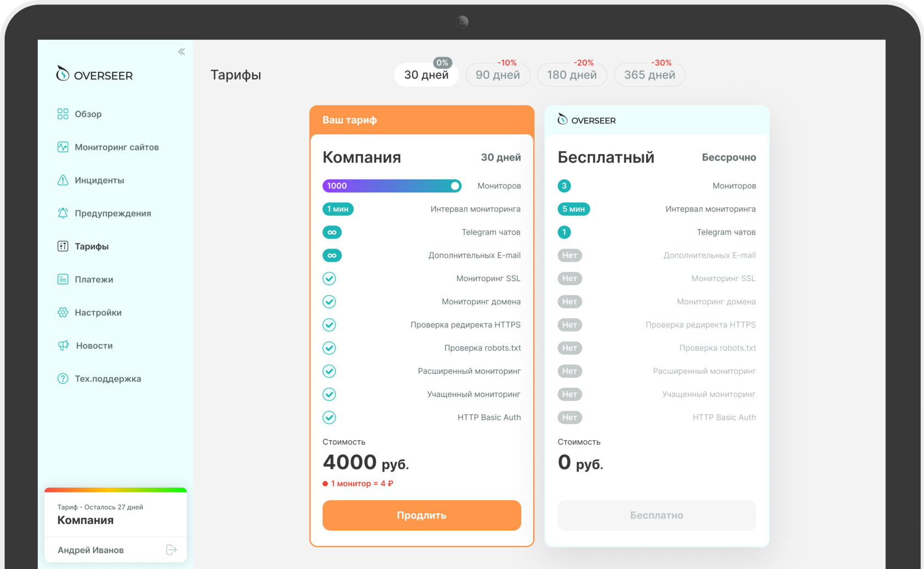Select the 90 дней period option

(498, 75)
